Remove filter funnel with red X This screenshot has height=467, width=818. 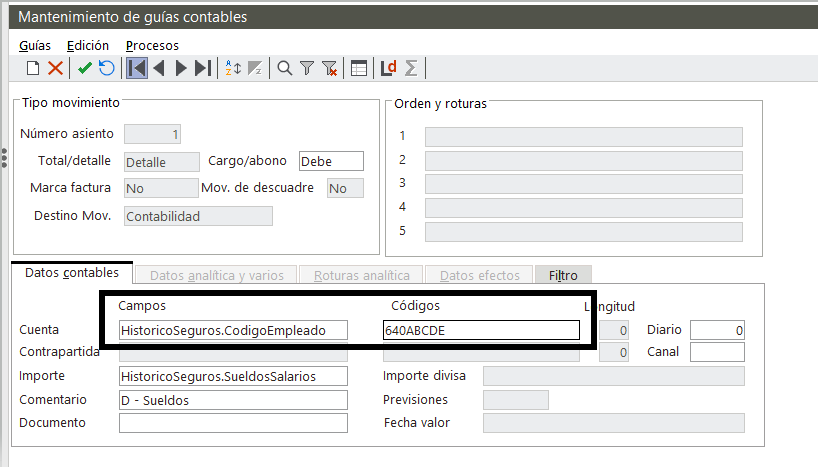click(329, 68)
